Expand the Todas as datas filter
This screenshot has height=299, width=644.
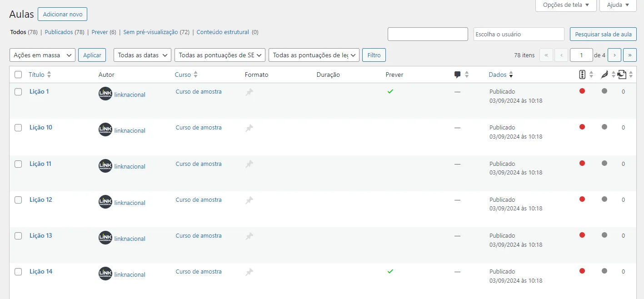pyautogui.click(x=142, y=55)
